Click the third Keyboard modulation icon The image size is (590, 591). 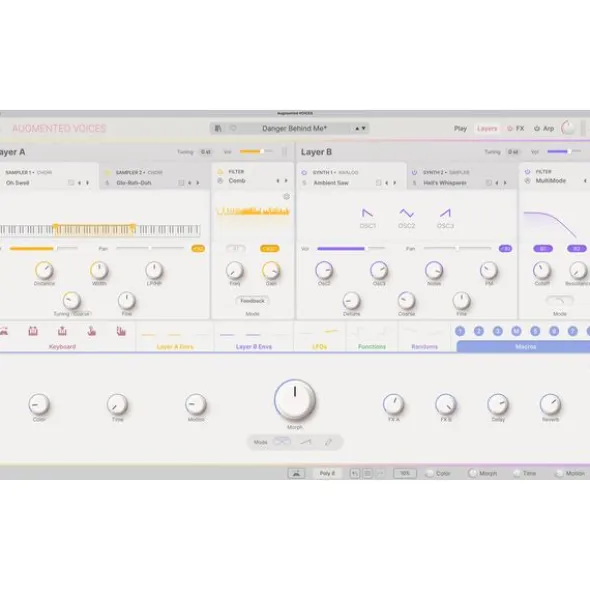[62, 331]
